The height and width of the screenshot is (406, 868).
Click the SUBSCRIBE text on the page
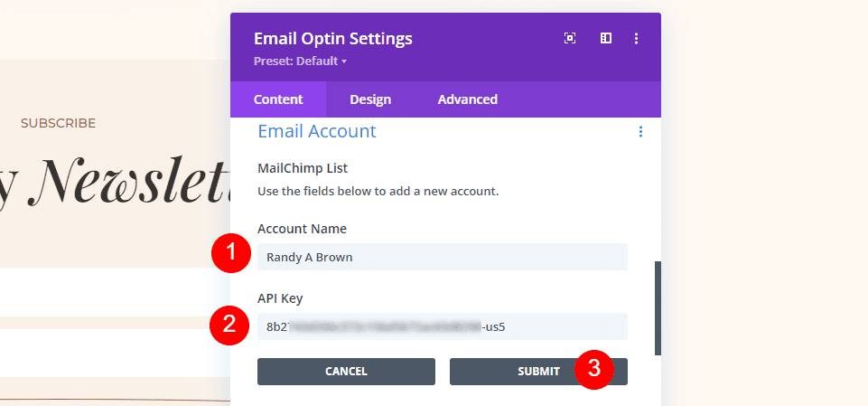(58, 123)
